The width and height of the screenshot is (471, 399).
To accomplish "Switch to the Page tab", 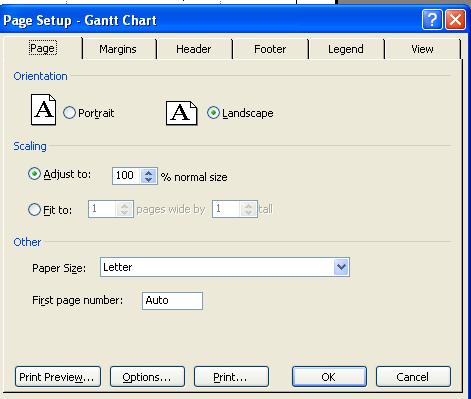I will point(43,48).
